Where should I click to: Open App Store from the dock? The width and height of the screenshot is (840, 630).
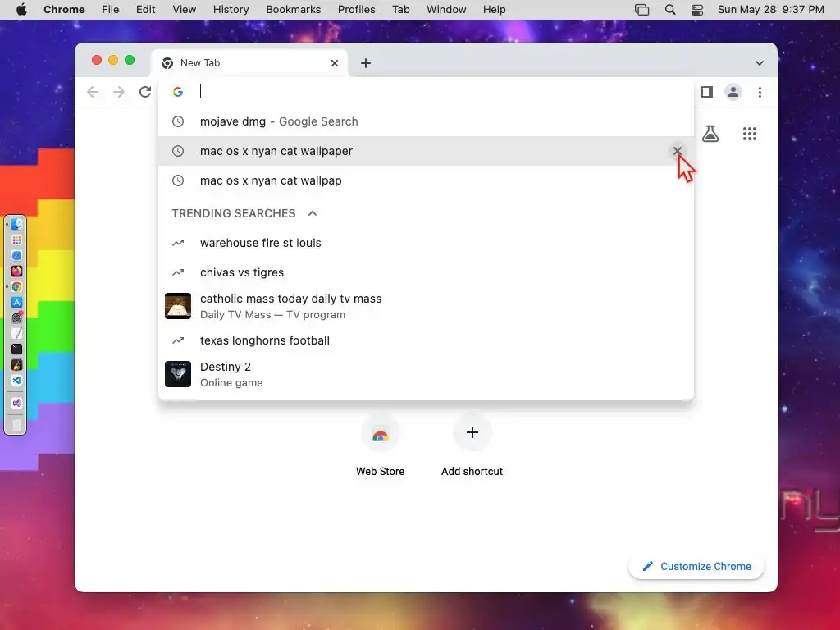(x=16, y=302)
